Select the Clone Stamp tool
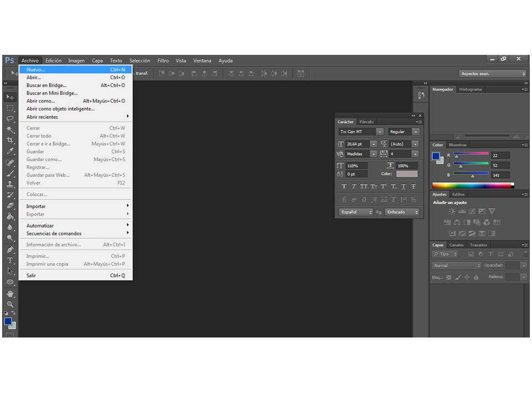This screenshot has height=399, width=532. (10, 184)
